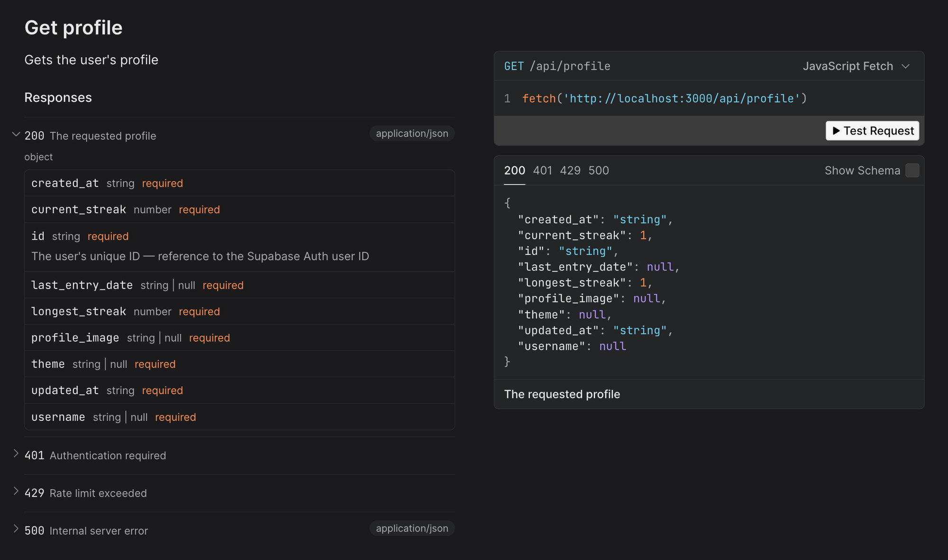Click the "theme": null JSON line
The image size is (948, 560).
[x=565, y=315]
